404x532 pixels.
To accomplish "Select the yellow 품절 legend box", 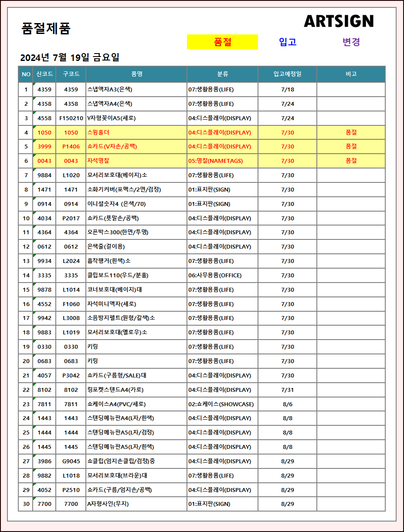I will click(x=222, y=42).
